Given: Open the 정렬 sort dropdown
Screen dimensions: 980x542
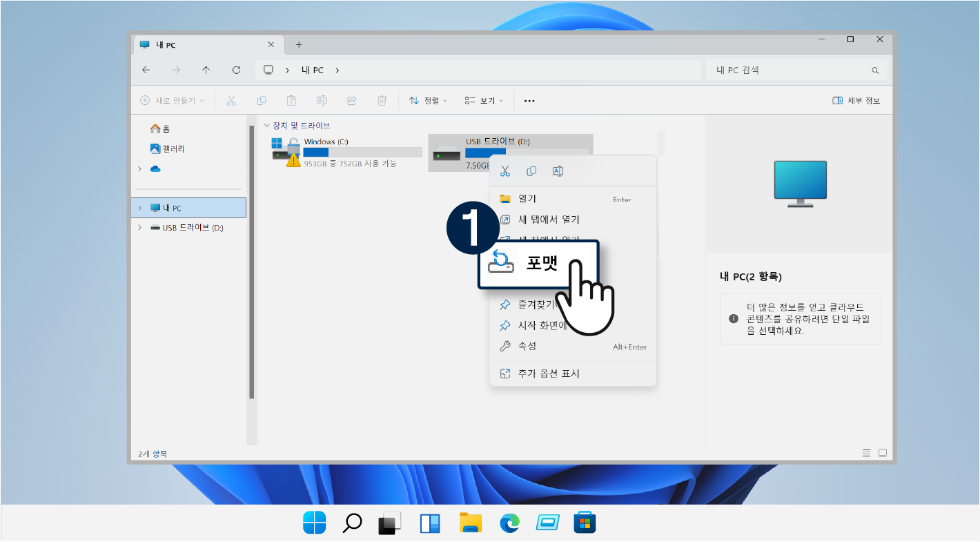Looking at the screenshot, I should [428, 101].
